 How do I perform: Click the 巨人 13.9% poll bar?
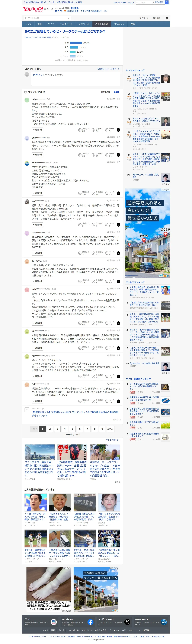pyautogui.click(x=73, y=52)
